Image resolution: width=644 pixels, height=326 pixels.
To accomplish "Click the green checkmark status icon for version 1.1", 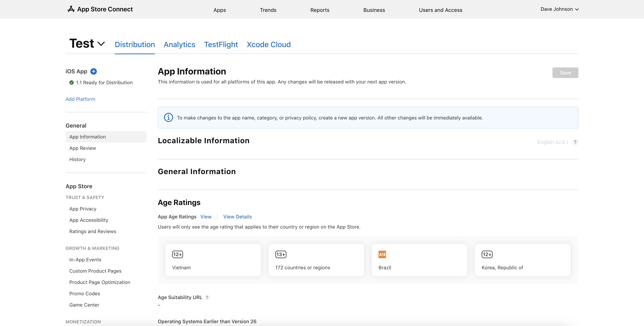I will (x=72, y=83).
